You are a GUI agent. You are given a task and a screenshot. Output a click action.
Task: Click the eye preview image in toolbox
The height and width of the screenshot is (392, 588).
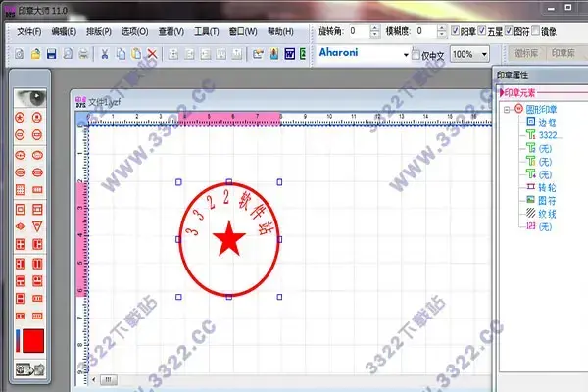(30, 98)
